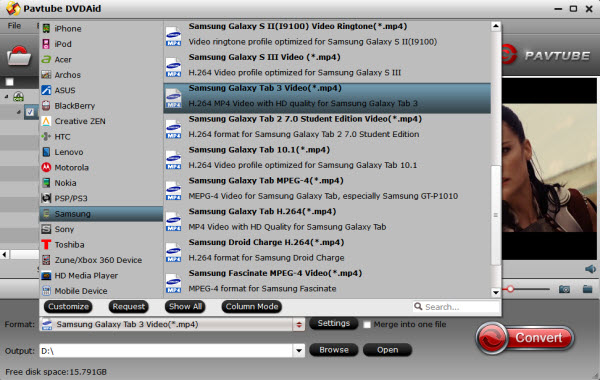Select Samsung Galaxy Tab H.264 profile
The width and height of the screenshot is (600, 380).
click(327, 221)
